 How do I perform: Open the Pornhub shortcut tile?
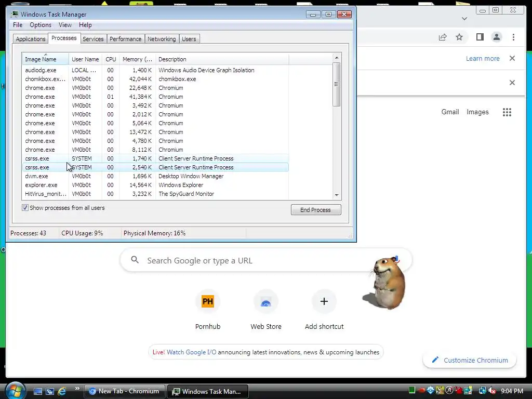[x=208, y=310]
